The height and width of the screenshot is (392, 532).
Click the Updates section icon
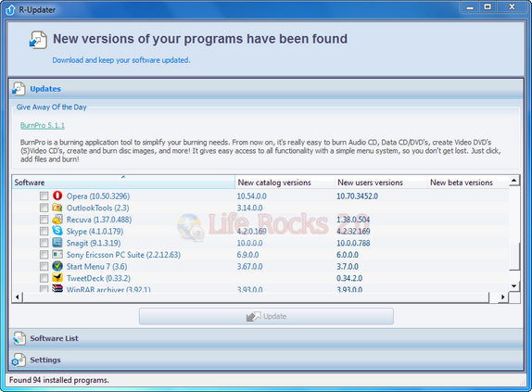click(x=19, y=89)
